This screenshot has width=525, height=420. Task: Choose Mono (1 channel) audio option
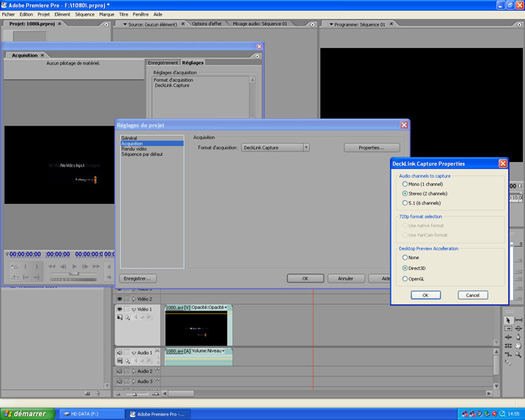406,184
